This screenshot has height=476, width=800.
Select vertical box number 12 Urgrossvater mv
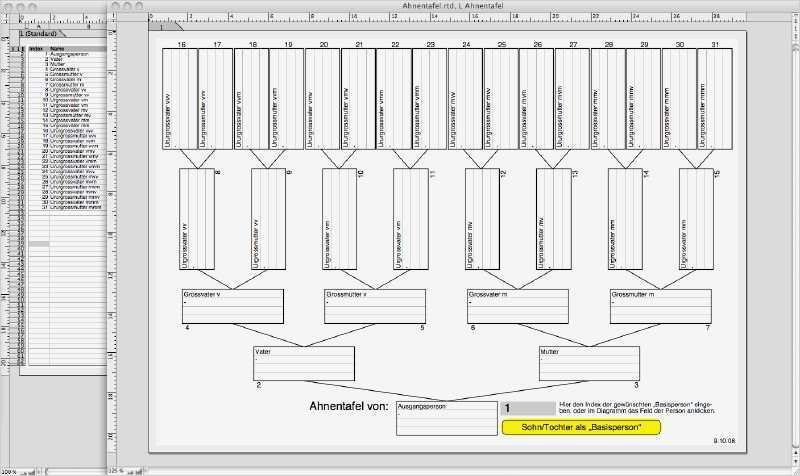[482, 219]
